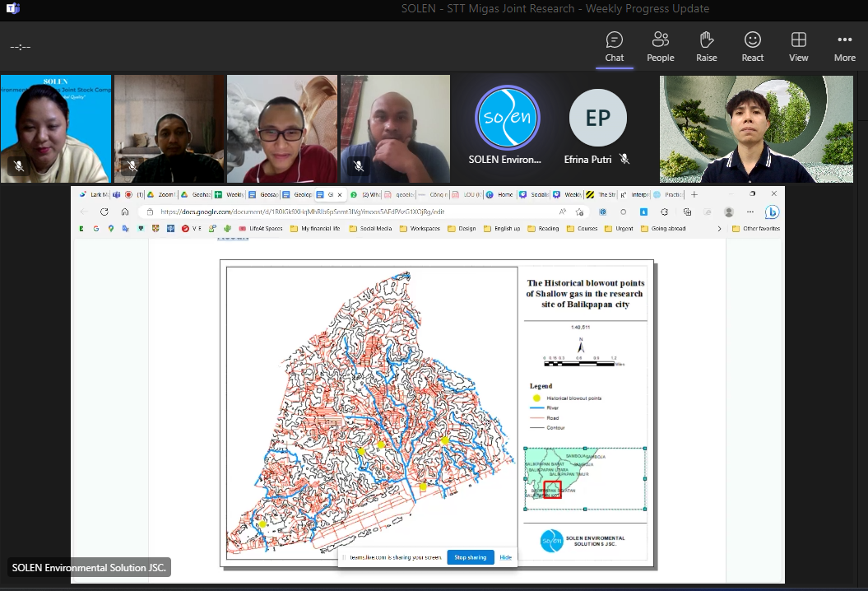Viewport: 868px width, 591px height.
Task: Open the Other favorites folder
Action: [x=756, y=229]
